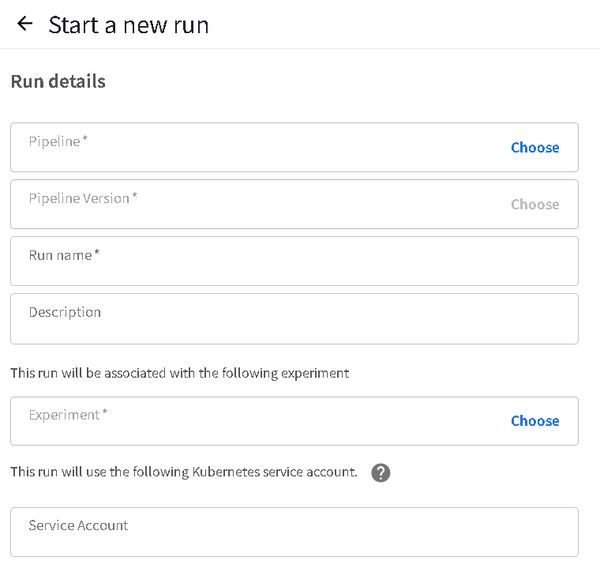This screenshot has height=572, width=600.
Task: Click into the Run name field
Action: (x=294, y=261)
